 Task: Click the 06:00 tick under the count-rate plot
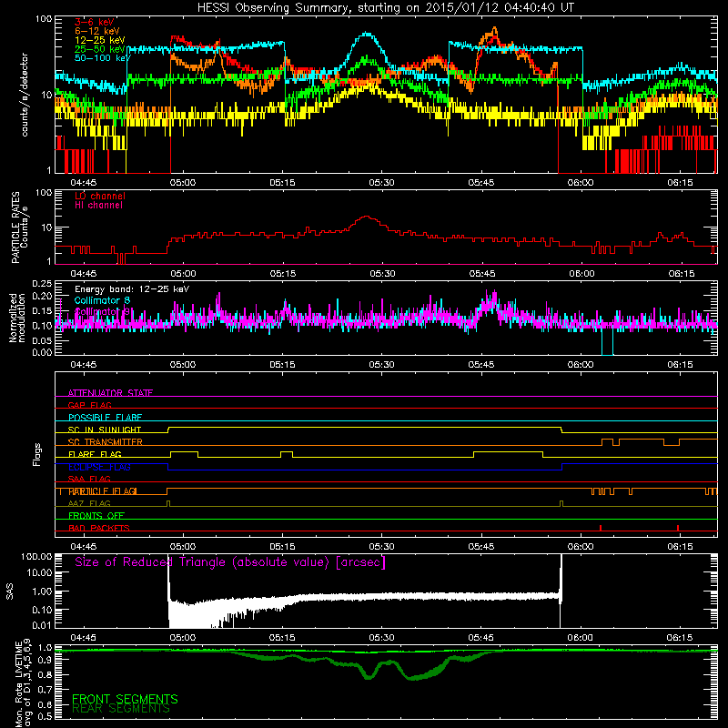581,183
